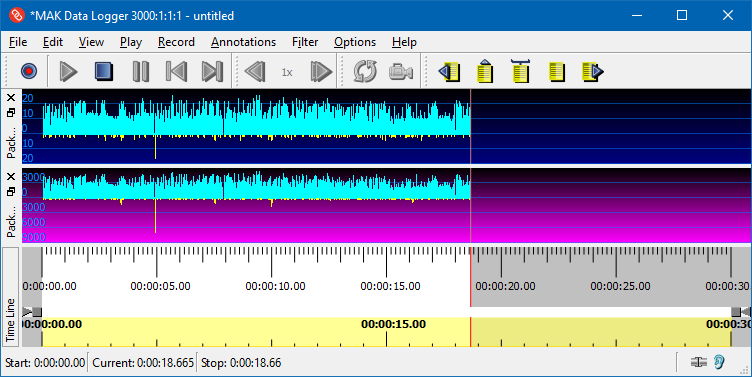The height and width of the screenshot is (377, 752).
Task: Stop playback with the Stop button
Action: click(x=104, y=71)
